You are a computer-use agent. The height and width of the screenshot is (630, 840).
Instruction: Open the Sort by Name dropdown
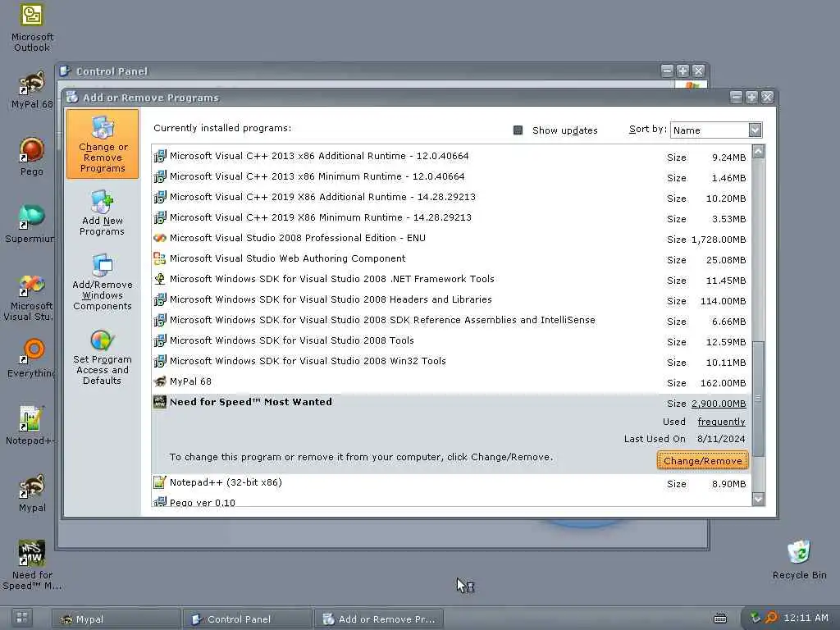pyautogui.click(x=715, y=130)
